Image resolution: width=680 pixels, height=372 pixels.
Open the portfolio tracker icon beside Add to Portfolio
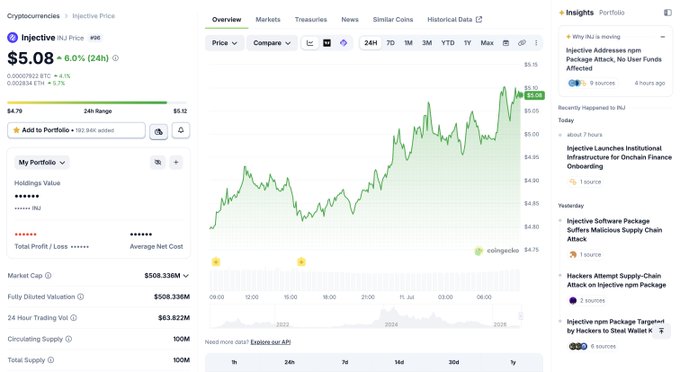tap(159, 131)
